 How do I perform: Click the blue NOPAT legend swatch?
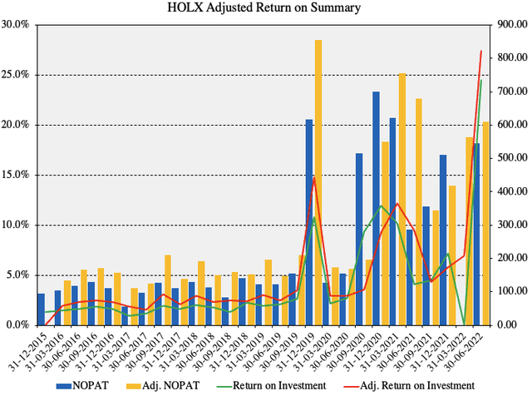pyautogui.click(x=64, y=386)
